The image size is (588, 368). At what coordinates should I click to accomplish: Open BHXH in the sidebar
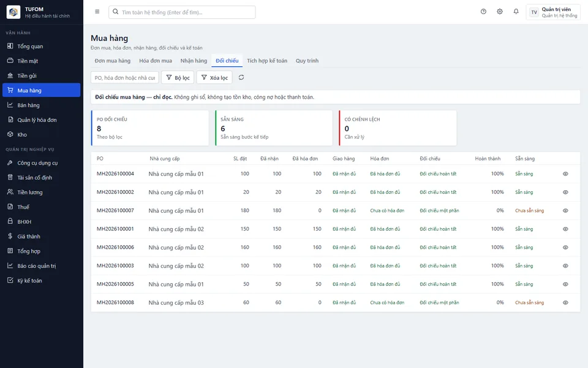pyautogui.click(x=41, y=221)
